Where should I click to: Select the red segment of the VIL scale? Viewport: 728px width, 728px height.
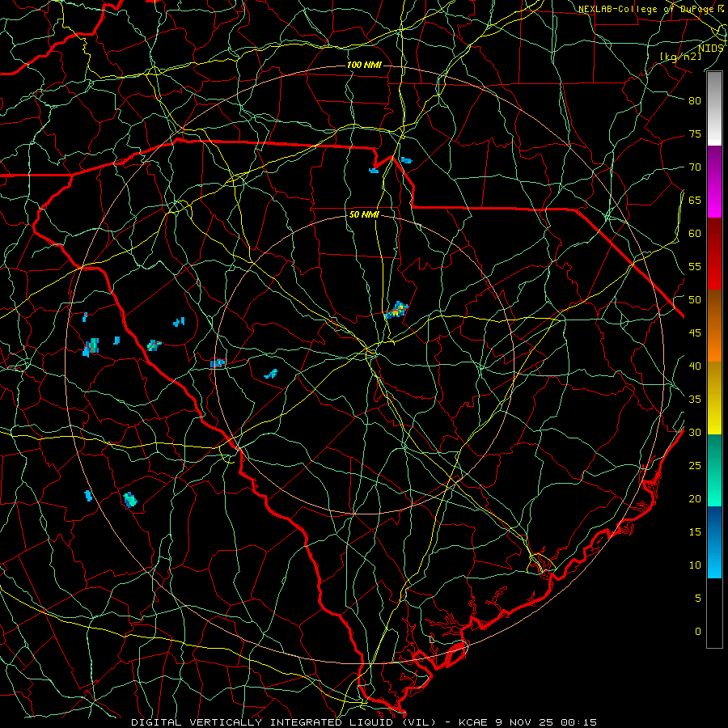pyautogui.click(x=714, y=254)
